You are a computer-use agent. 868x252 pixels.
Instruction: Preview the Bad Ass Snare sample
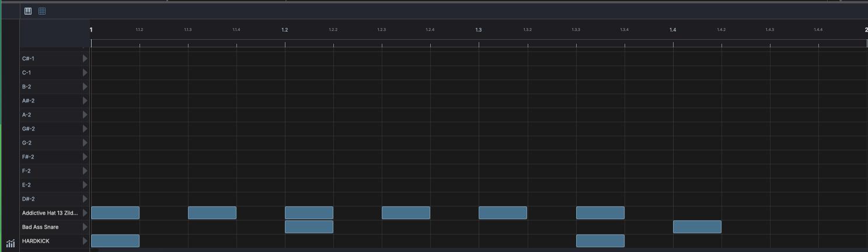coord(85,227)
